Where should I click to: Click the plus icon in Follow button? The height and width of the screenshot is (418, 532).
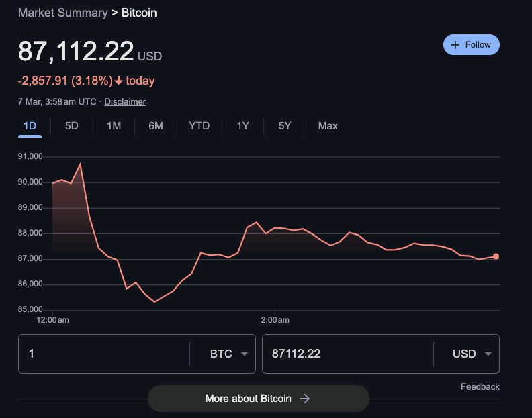pos(455,45)
